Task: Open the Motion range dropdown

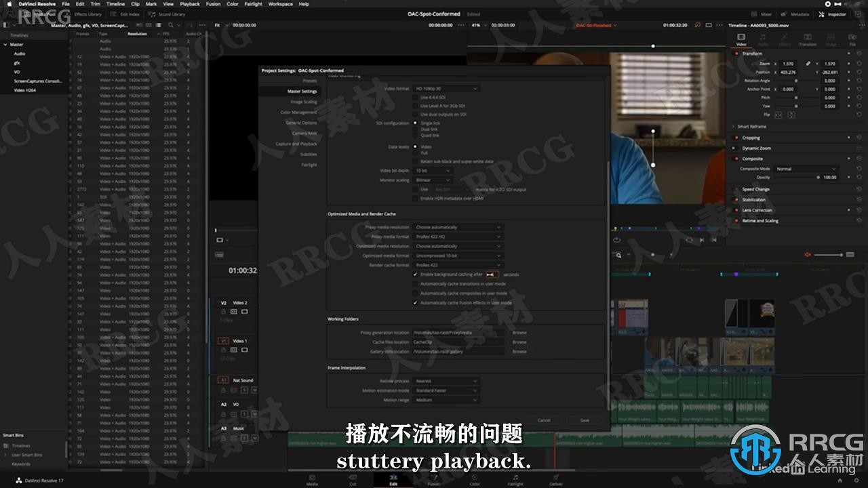Action: point(446,400)
